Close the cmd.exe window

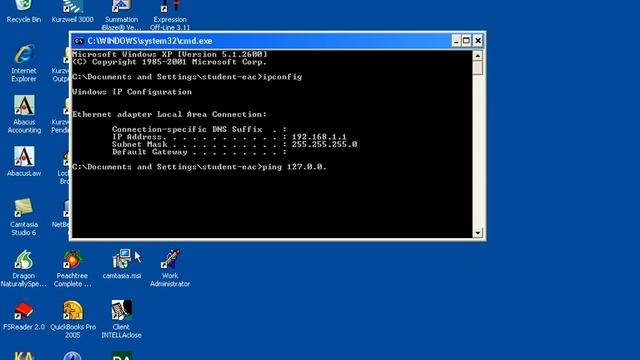click(478, 41)
